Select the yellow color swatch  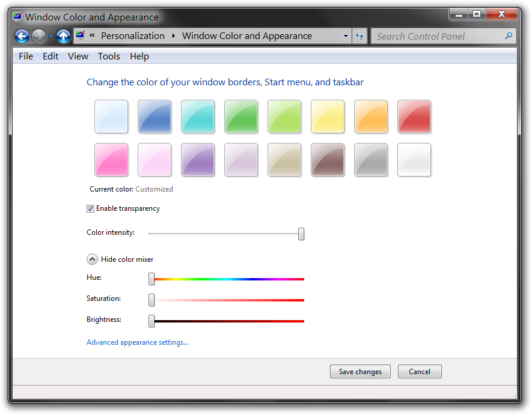coord(328,117)
